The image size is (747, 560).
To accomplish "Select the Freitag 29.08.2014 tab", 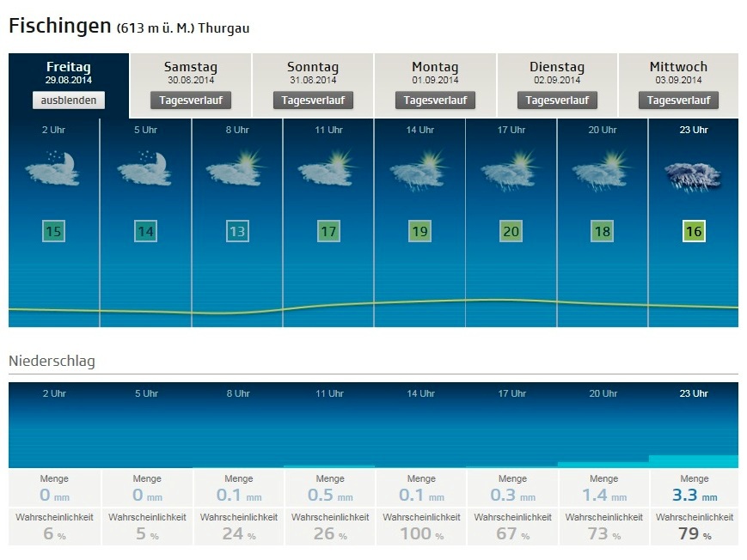I will [x=69, y=85].
